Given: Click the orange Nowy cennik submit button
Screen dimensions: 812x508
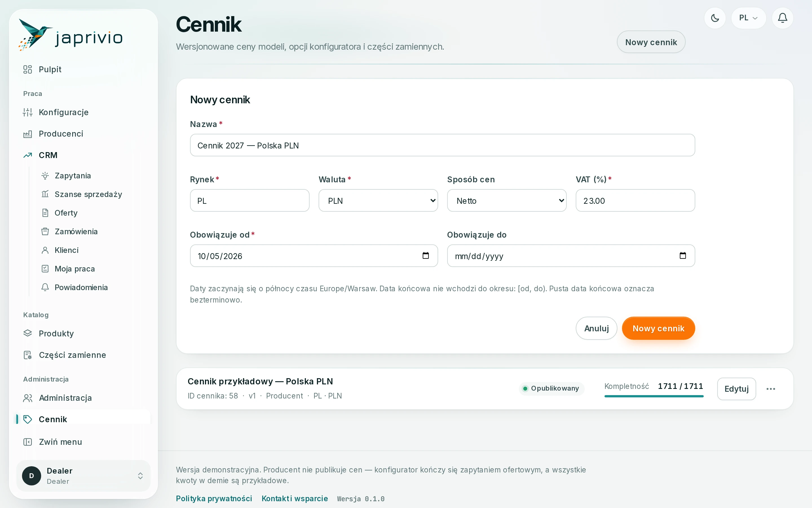Looking at the screenshot, I should (658, 328).
